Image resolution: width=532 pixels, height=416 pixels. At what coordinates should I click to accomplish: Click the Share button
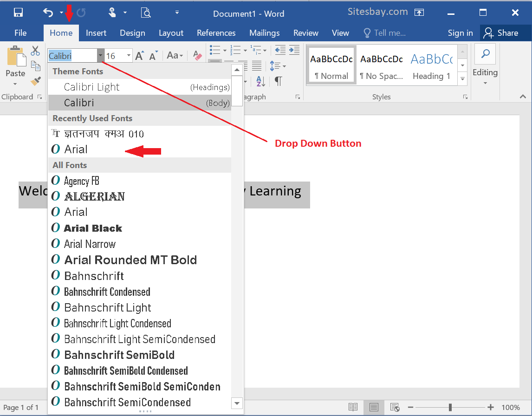[x=501, y=33]
